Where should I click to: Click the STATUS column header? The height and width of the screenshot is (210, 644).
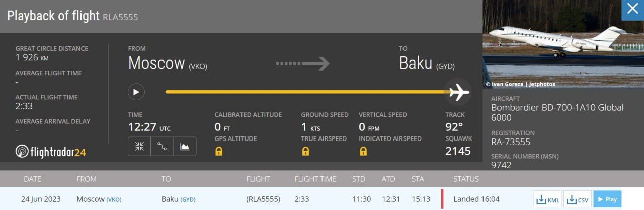[x=466, y=179]
